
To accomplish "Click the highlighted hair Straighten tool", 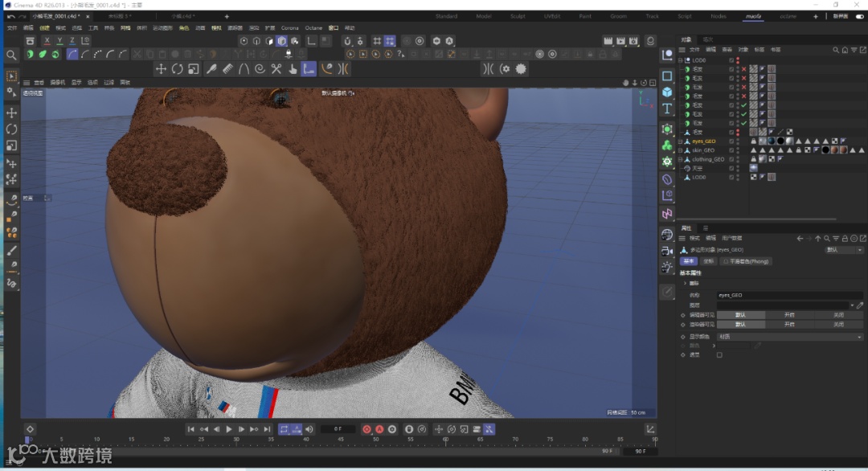I will [x=309, y=69].
